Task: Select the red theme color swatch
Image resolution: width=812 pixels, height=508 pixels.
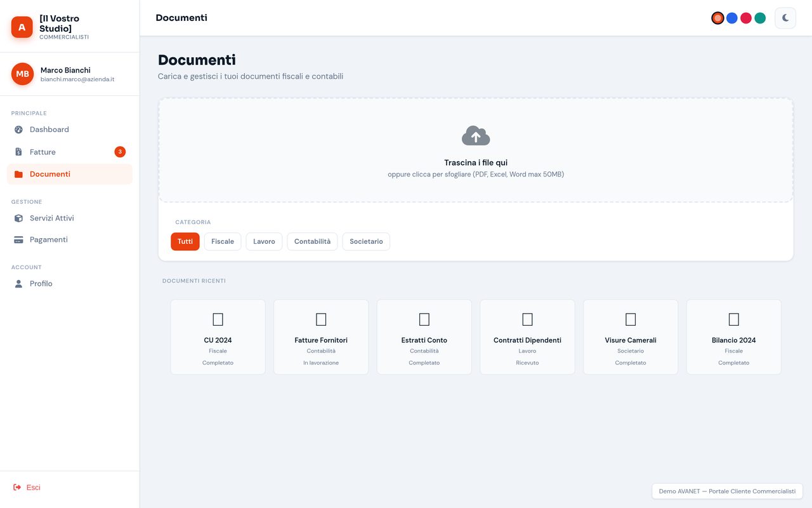Action: tap(746, 18)
